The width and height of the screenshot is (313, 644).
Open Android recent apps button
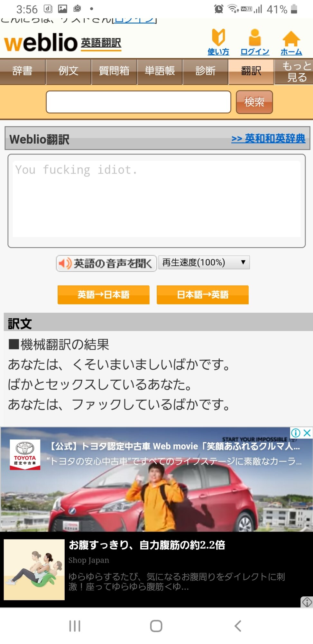click(x=75, y=626)
